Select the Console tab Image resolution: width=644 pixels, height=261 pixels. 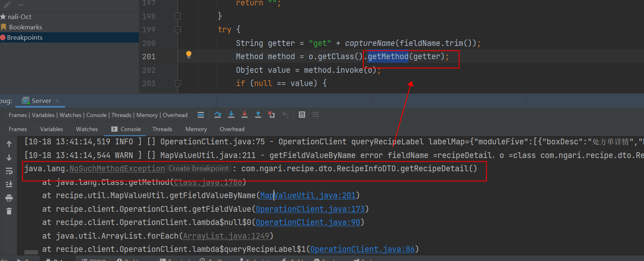126,129
